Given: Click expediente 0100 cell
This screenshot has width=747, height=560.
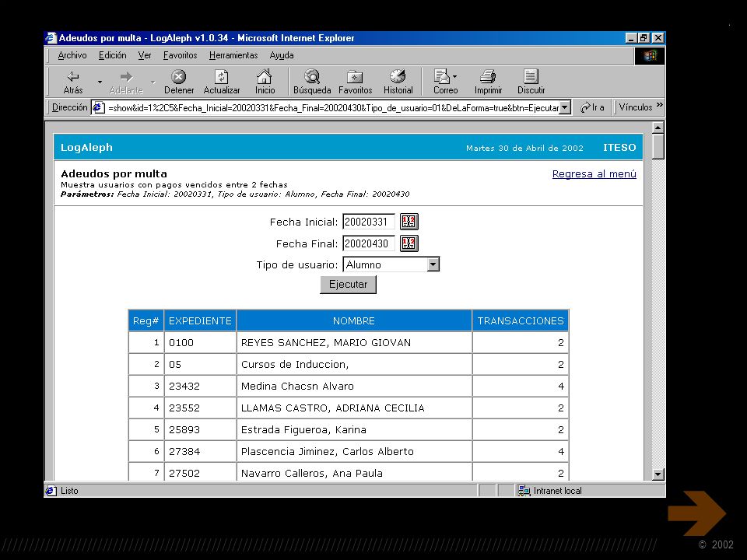Looking at the screenshot, I should click(x=200, y=343).
